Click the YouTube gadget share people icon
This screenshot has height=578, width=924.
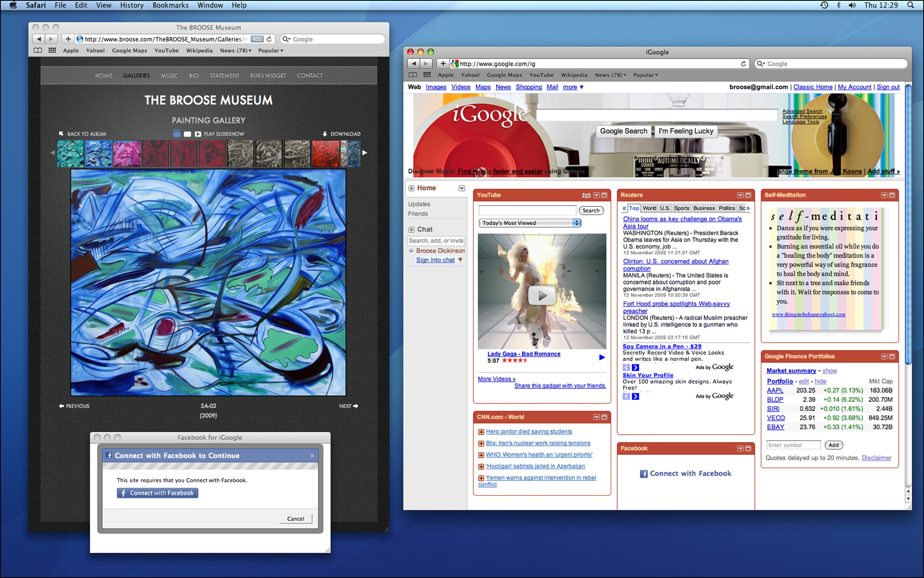(x=586, y=195)
